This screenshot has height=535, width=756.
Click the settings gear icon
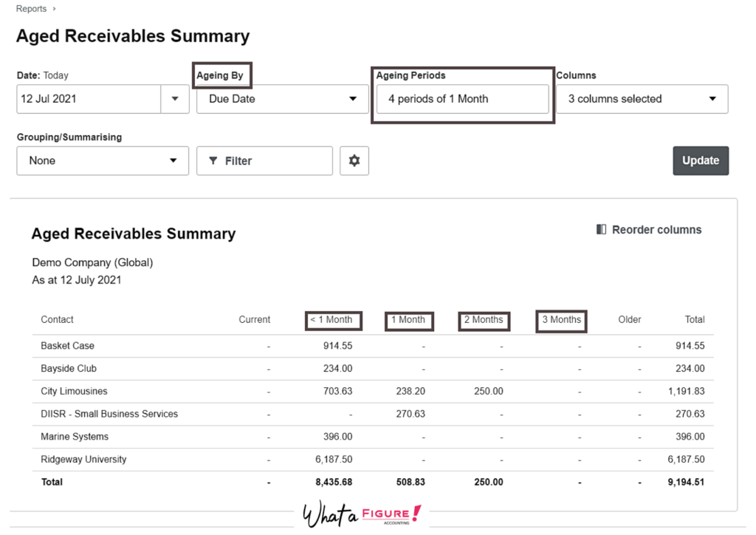pyautogui.click(x=354, y=160)
